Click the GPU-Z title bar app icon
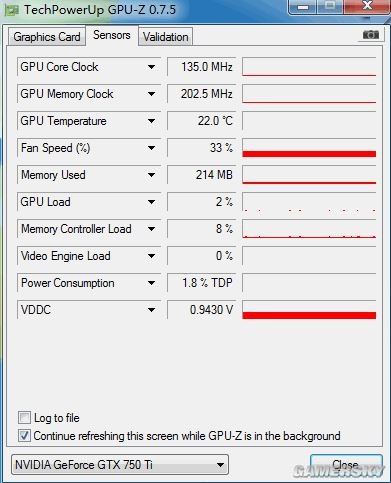 pos(11,9)
